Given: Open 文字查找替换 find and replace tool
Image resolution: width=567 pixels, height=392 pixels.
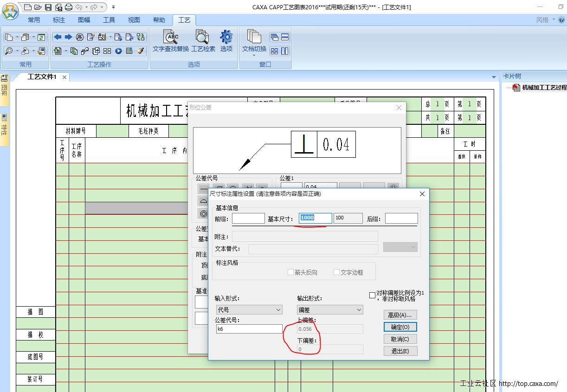Looking at the screenshot, I should (171, 41).
